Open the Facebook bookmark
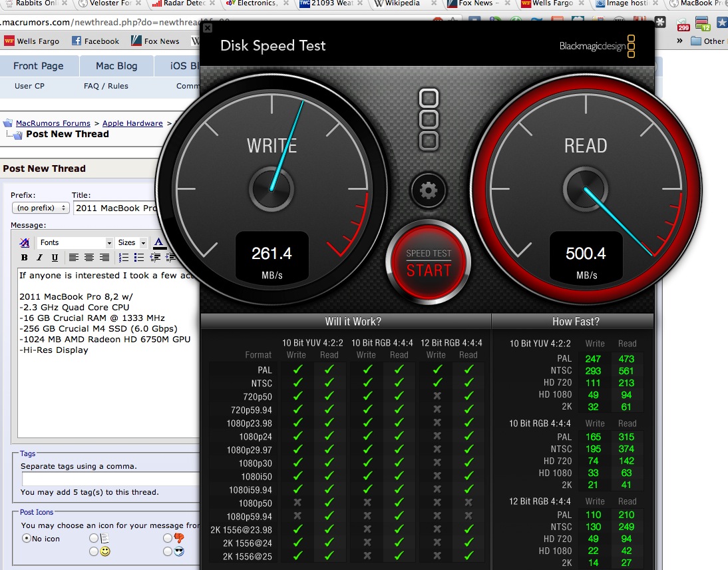The height and width of the screenshot is (570, 728). pos(96,41)
